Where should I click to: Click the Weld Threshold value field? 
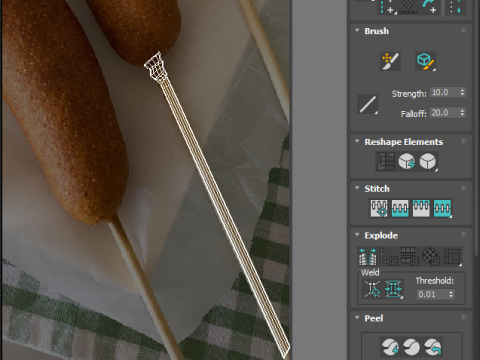pyautogui.click(x=432, y=294)
